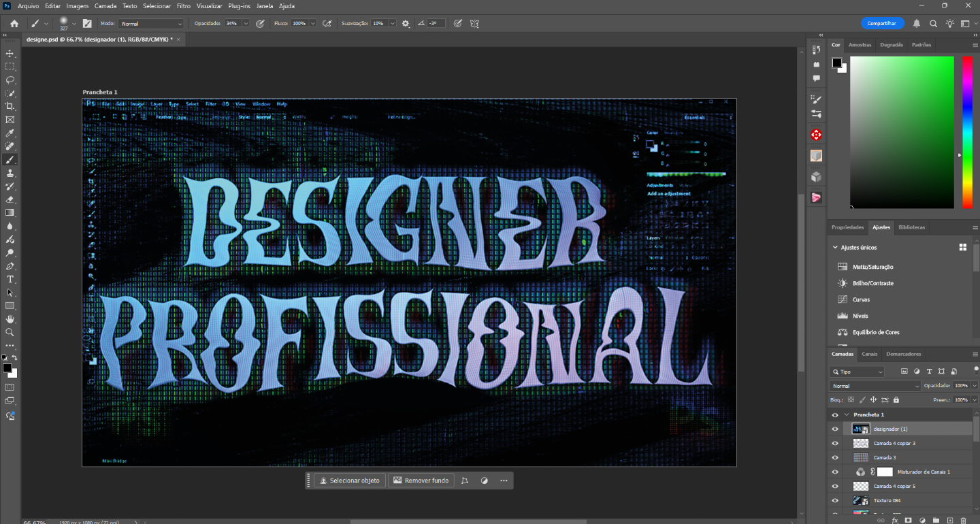Hide the designador (1) layer
This screenshot has height=524, width=980.
[835, 429]
